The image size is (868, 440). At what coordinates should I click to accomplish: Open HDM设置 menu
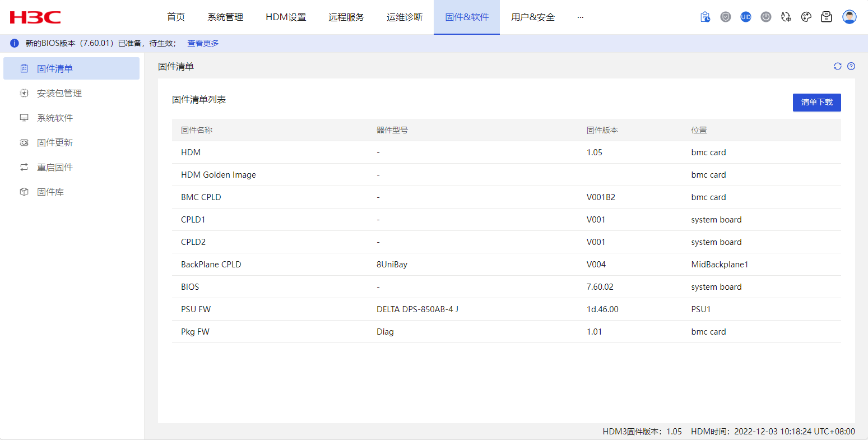(x=286, y=17)
